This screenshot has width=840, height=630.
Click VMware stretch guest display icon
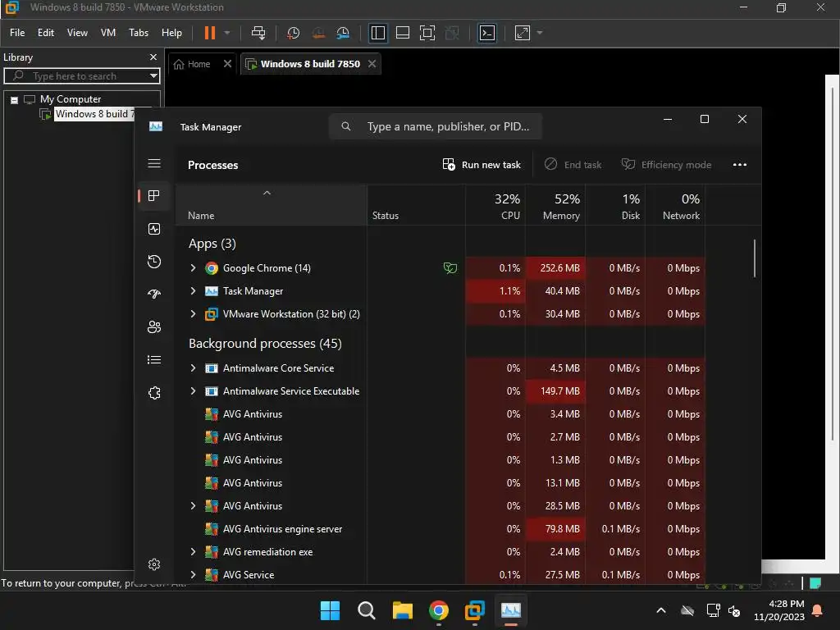pyautogui.click(x=523, y=33)
